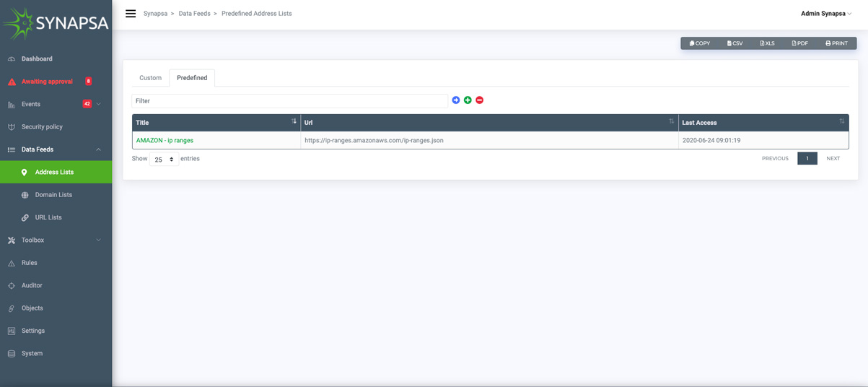
Task: Switch to the Custom tab
Action: click(x=151, y=78)
